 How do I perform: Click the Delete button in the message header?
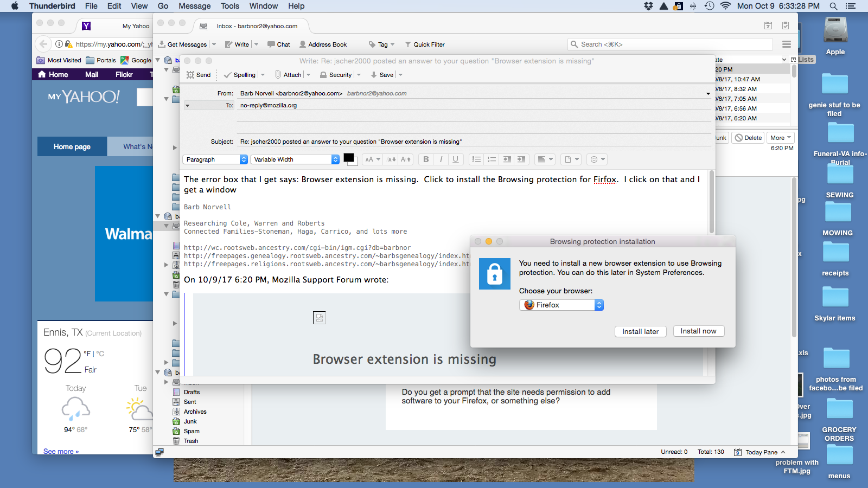pos(748,138)
